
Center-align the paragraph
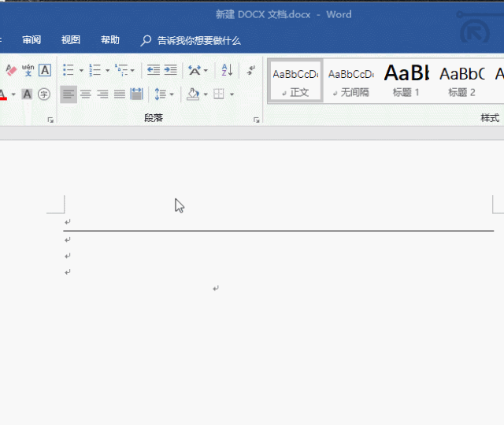pos(86,94)
